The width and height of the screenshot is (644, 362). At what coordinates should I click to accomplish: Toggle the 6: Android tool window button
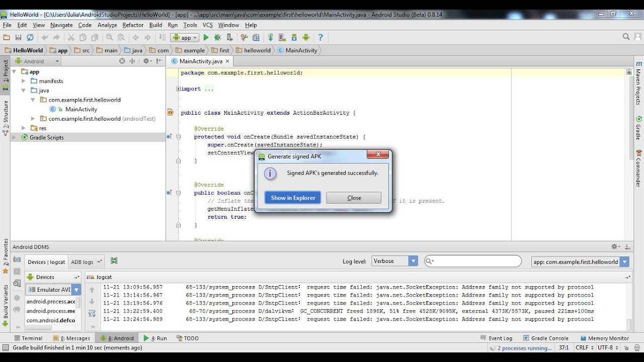pos(117,338)
